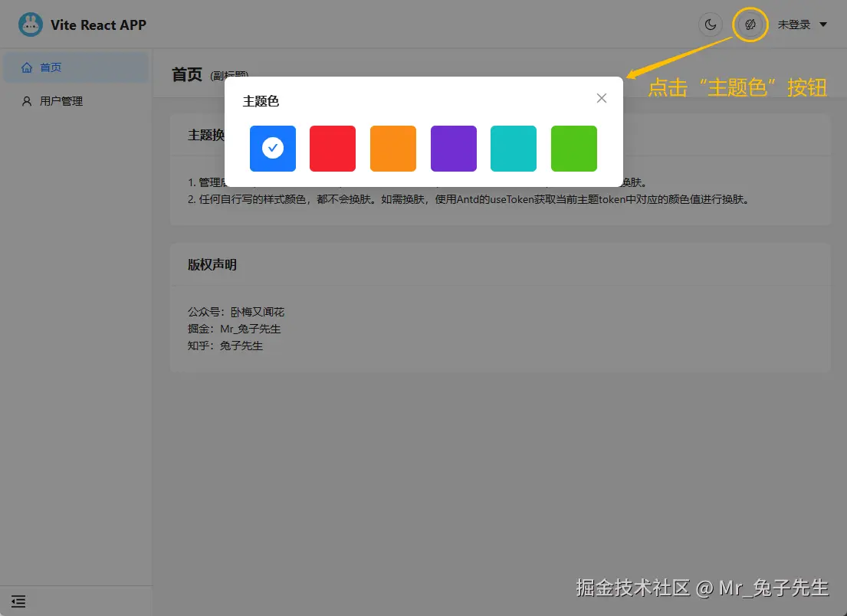Click the 版权声明 panel header
847x616 pixels.
point(212,264)
